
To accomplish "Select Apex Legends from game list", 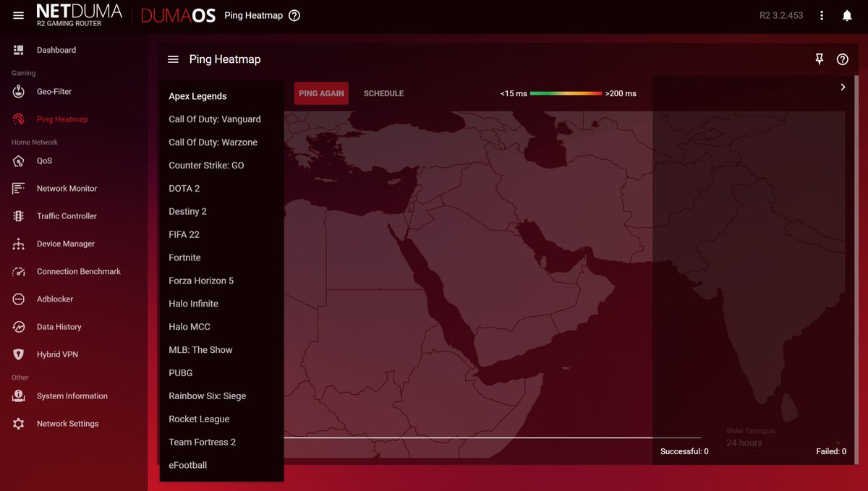I will point(221,96).
